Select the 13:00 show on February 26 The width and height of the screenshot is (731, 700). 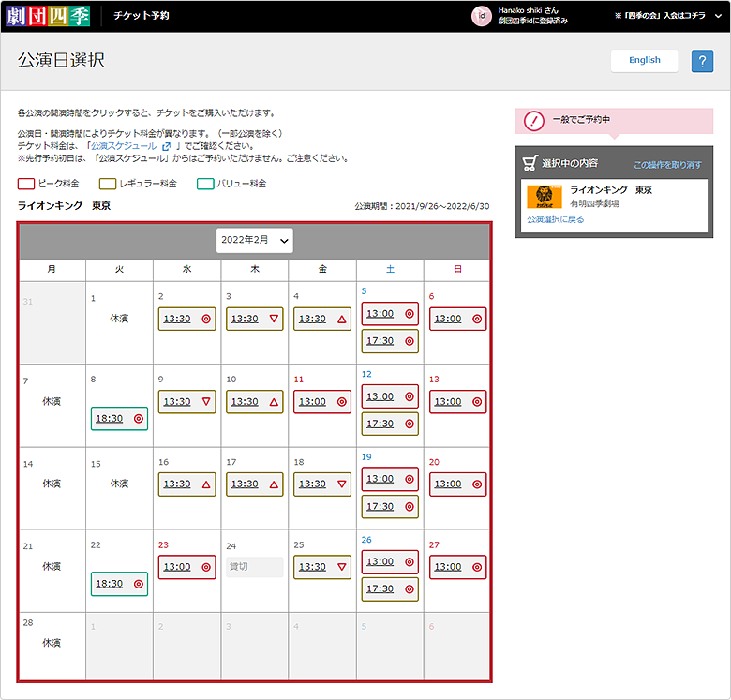coord(390,562)
